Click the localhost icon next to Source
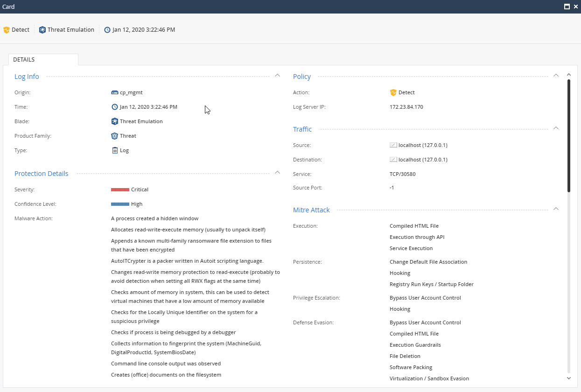This screenshot has height=392, width=581. (x=393, y=145)
